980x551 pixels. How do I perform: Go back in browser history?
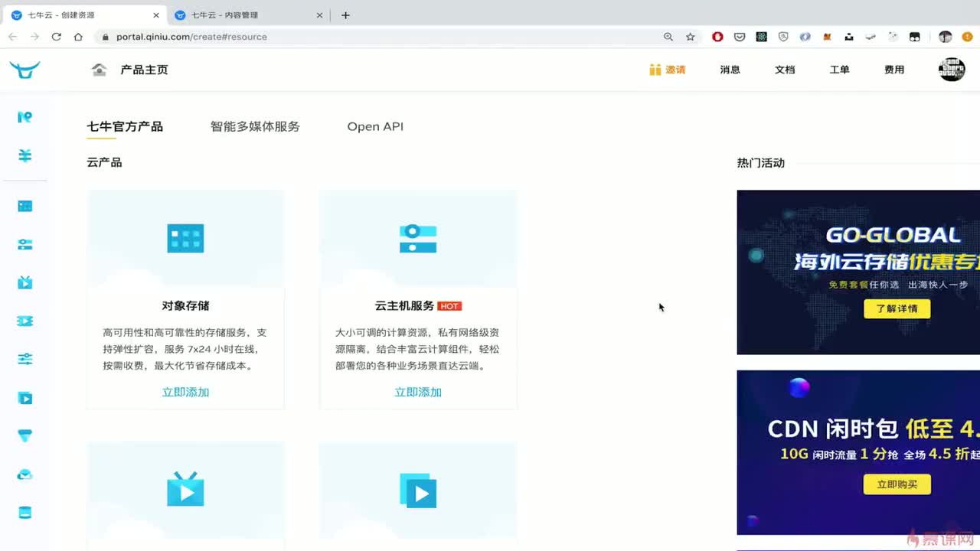tap(13, 37)
